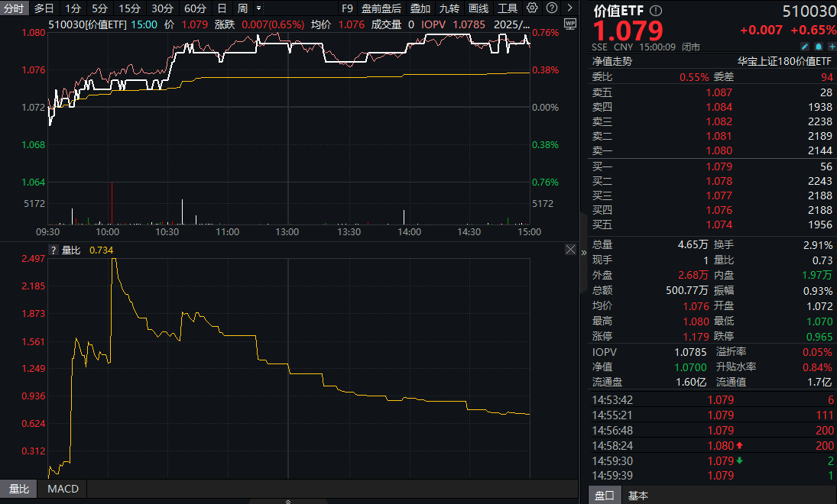Click the question mark beside 量比
The height and width of the screenshot is (504, 837).
pos(54,250)
